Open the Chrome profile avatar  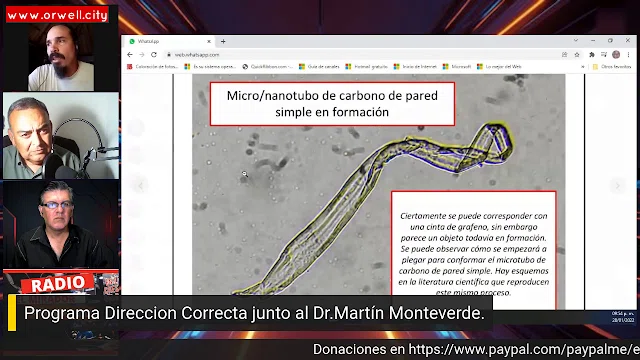(x=616, y=55)
